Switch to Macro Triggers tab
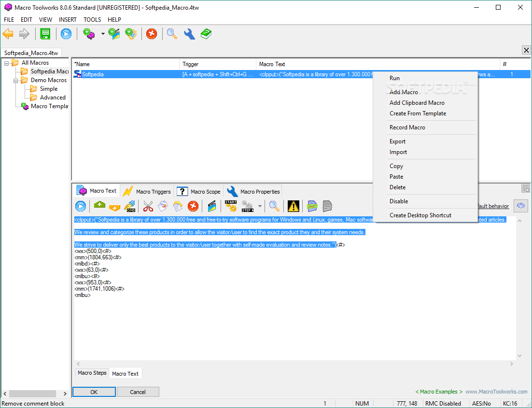532x408 pixels. (x=147, y=191)
